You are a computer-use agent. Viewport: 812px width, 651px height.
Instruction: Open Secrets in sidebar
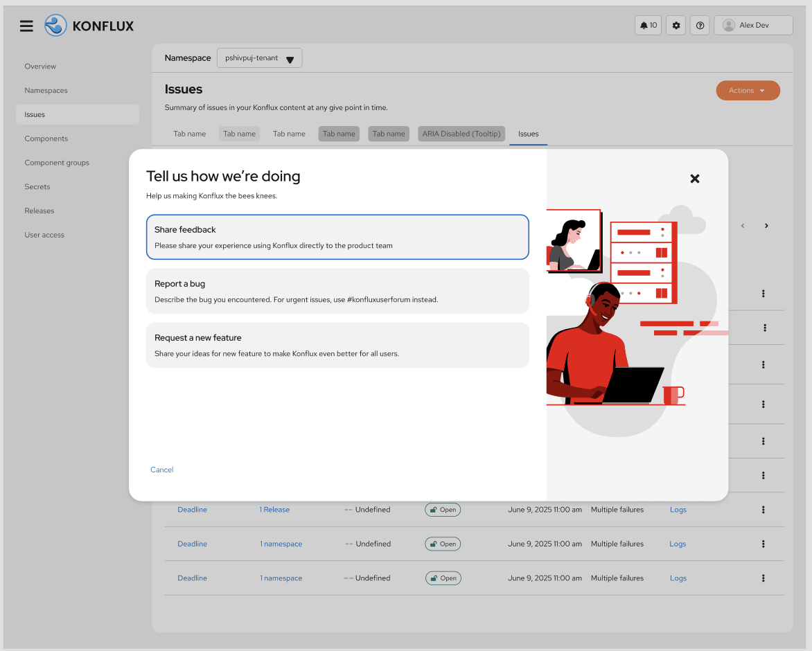pyautogui.click(x=37, y=187)
